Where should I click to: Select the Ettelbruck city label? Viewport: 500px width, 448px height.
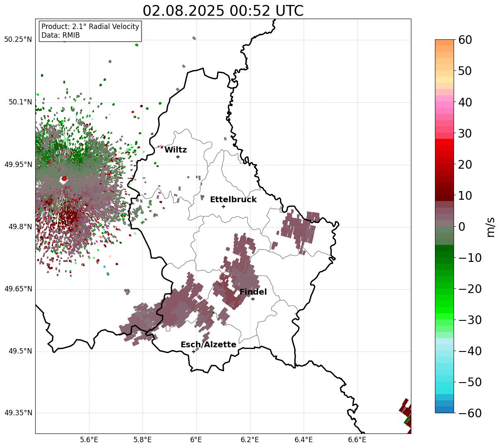(x=233, y=200)
